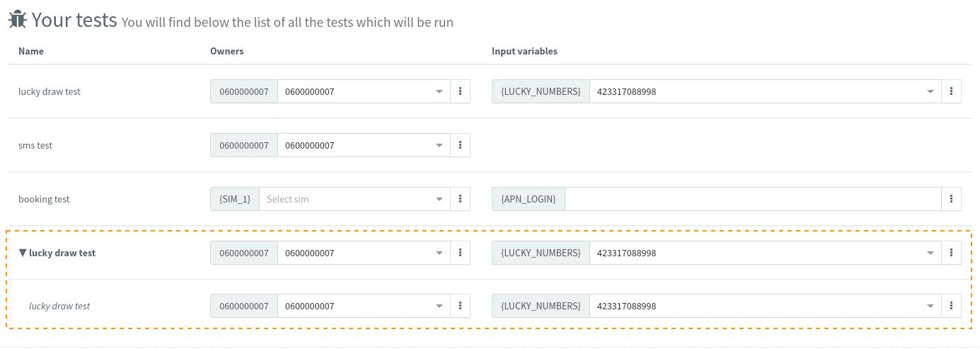
Task: Open the LUCKY_NUMBERS three-dot menu in the italic lucky draw test row
Action: (951, 306)
